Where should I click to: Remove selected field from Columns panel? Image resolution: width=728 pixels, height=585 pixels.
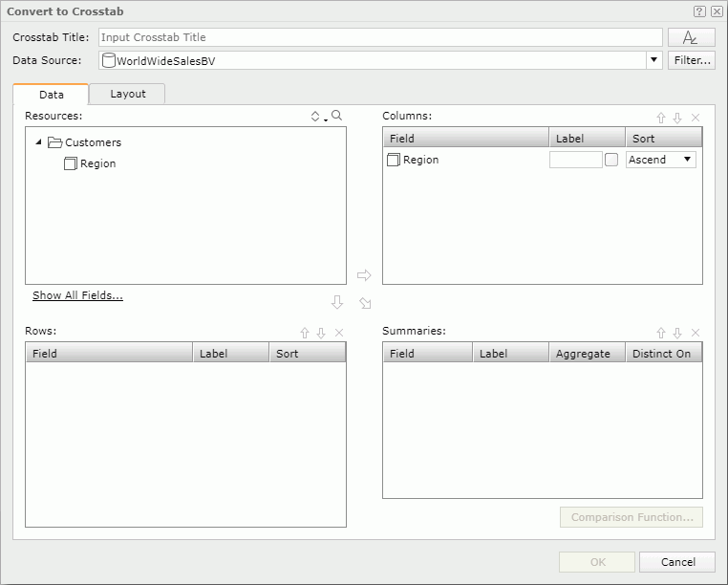695,118
